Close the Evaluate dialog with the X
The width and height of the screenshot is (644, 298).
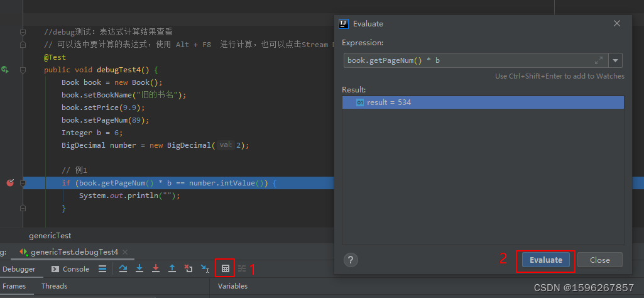point(616,24)
